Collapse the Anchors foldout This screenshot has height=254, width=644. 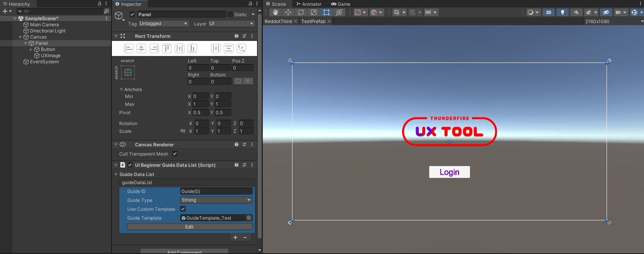[x=121, y=89]
